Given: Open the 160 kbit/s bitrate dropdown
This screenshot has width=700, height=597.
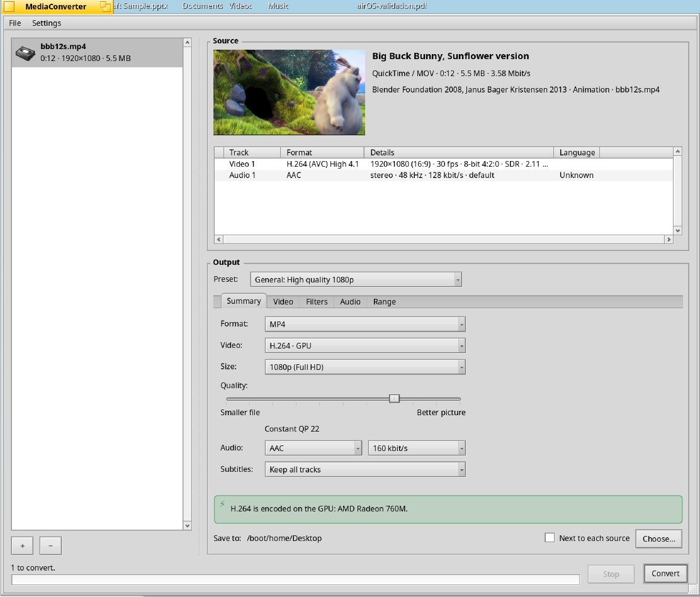Looking at the screenshot, I should click(417, 448).
